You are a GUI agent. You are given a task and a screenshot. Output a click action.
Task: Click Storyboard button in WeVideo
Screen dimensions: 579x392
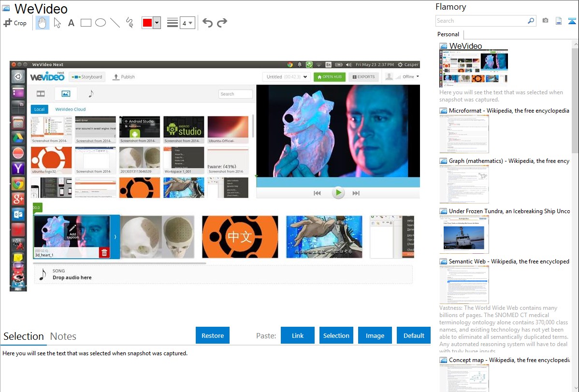(87, 77)
